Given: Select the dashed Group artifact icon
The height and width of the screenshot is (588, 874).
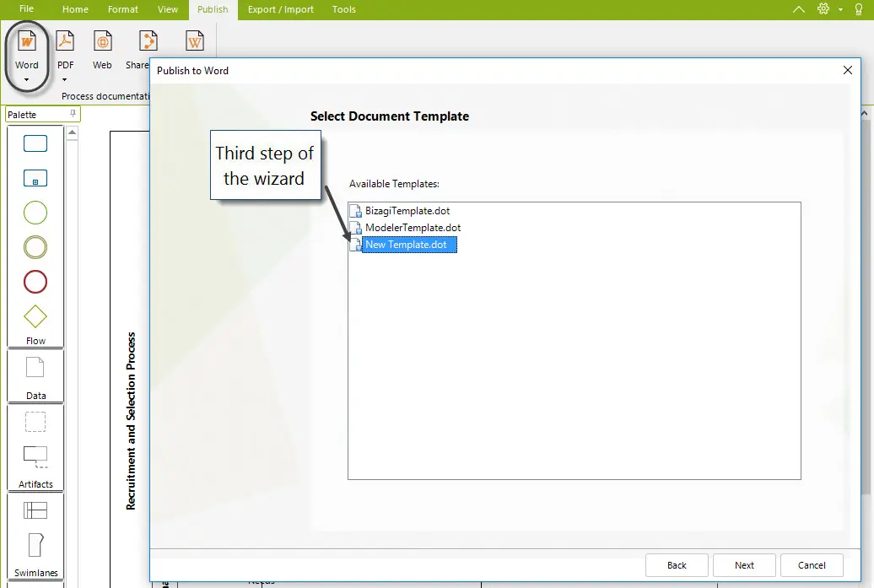Looking at the screenshot, I should coord(35,422).
